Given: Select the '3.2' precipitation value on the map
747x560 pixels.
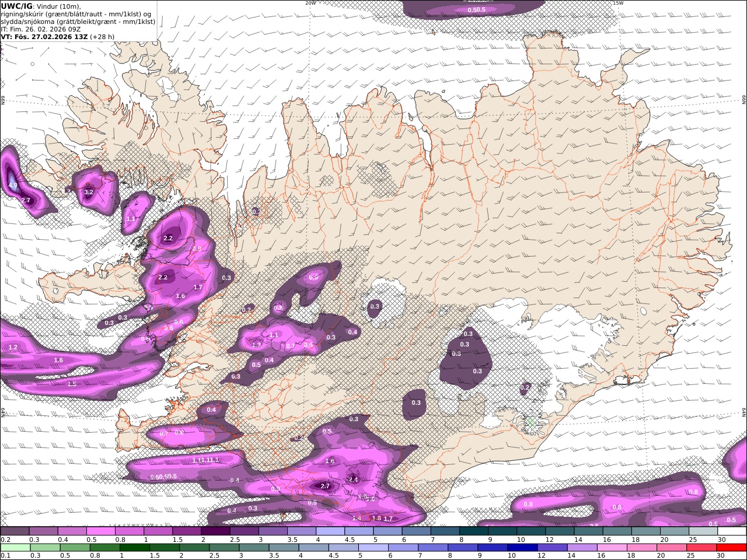Looking at the screenshot, I should click(89, 191).
